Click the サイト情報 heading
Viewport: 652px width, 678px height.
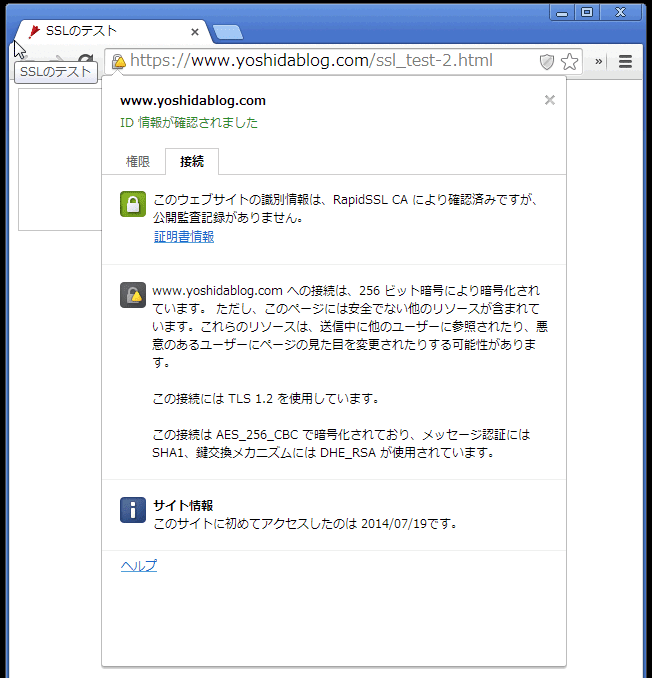click(183, 505)
